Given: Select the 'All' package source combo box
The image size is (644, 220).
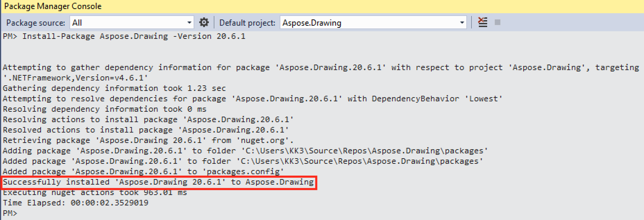Looking at the screenshot, I should [x=132, y=23].
